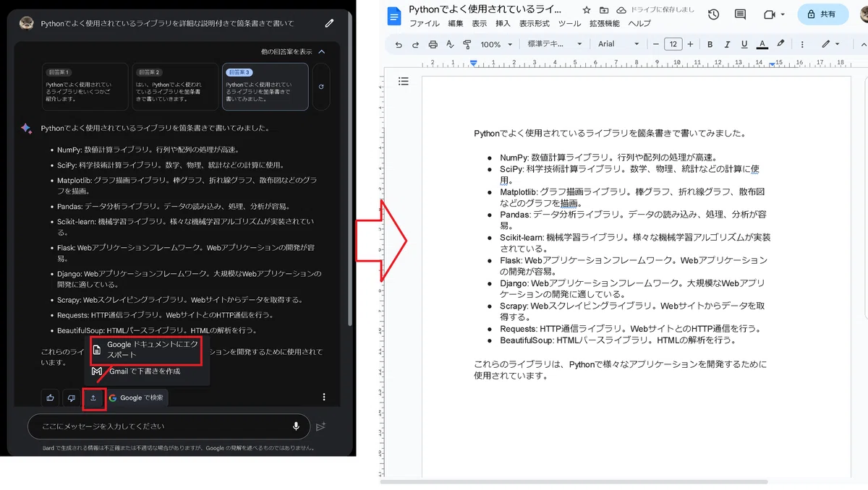Screen dimensions: 868x490
Task: Select the 回答案 1 draft card
Action: (85, 87)
